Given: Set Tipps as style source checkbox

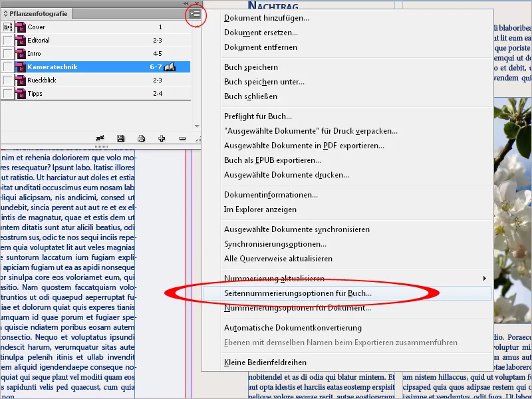Looking at the screenshot, I should click(7, 94).
